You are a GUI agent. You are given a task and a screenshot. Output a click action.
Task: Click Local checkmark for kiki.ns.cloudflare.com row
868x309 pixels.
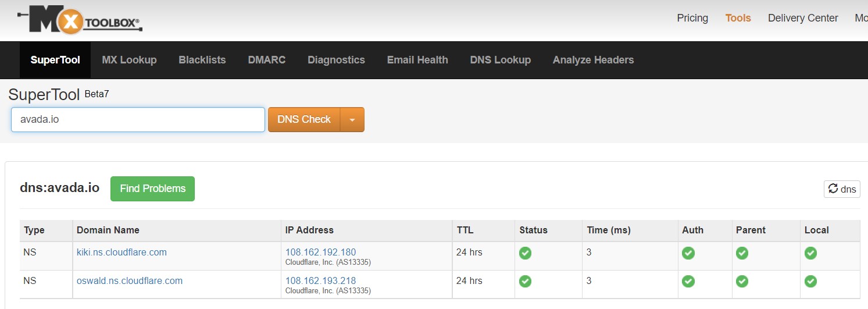(810, 253)
